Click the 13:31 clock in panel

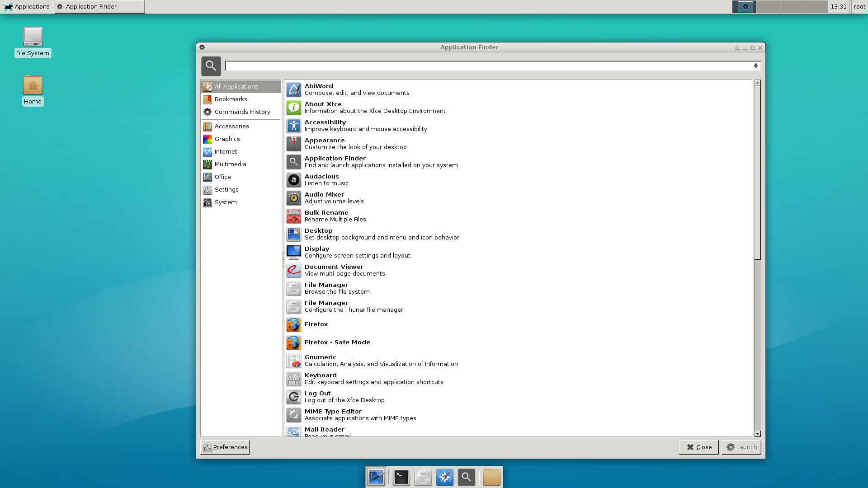point(839,6)
